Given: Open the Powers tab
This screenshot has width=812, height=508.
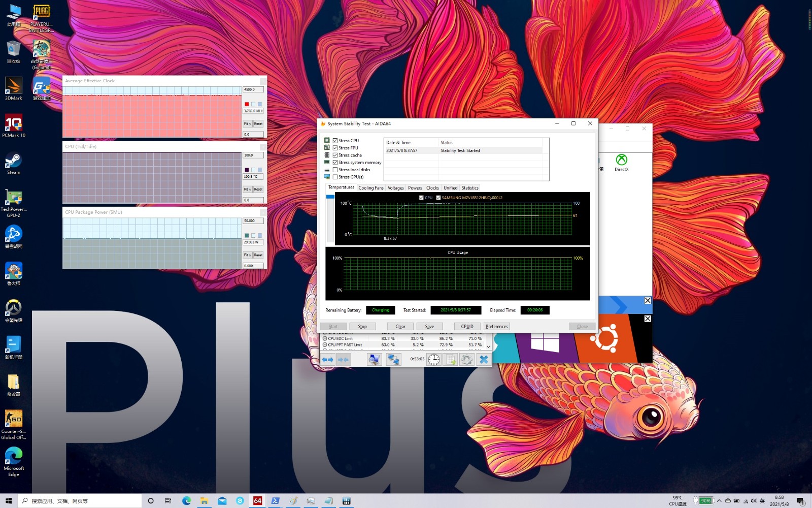Looking at the screenshot, I should click(415, 188).
